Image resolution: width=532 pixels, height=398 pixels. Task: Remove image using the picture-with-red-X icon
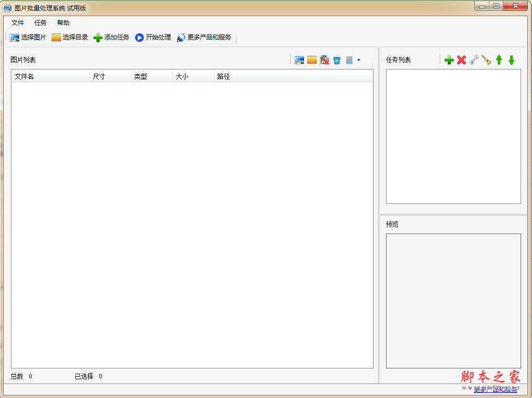(x=324, y=60)
